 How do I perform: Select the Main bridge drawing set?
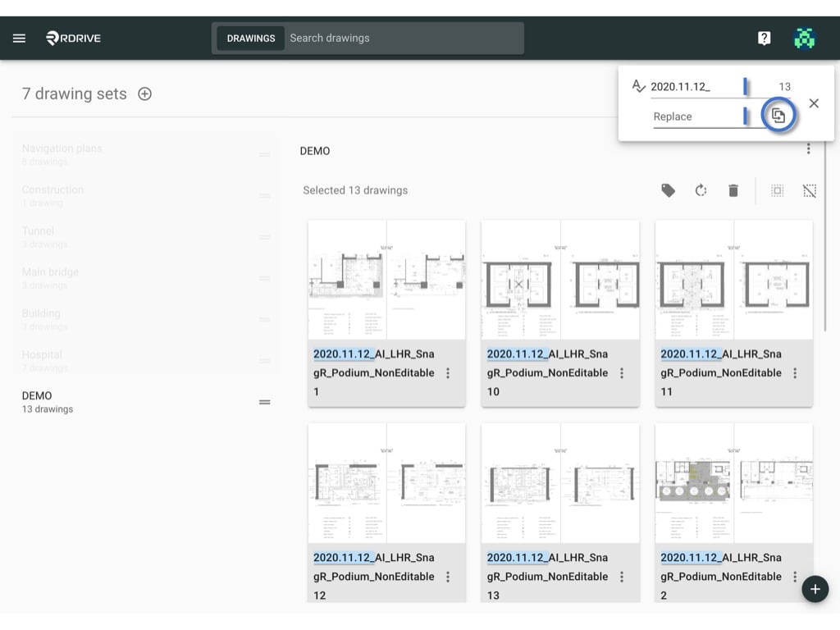pos(146,278)
